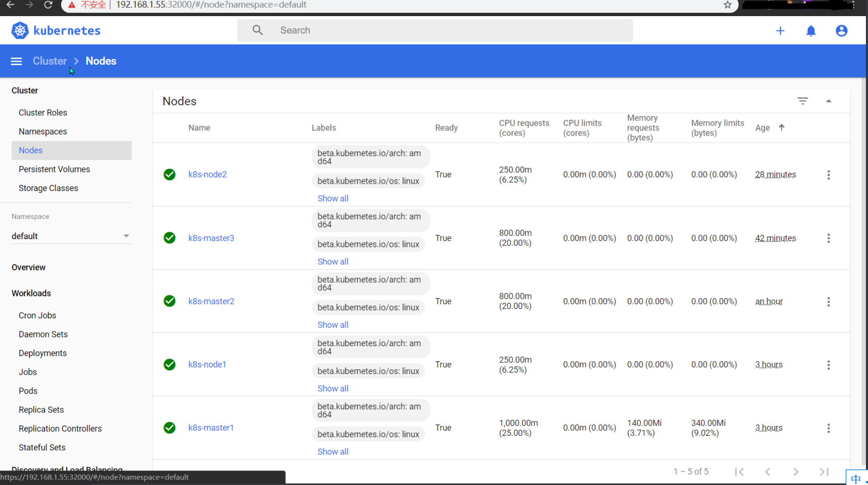Toggle the hamburger navigation menu
Viewport: 868px width, 485px height.
click(x=17, y=61)
